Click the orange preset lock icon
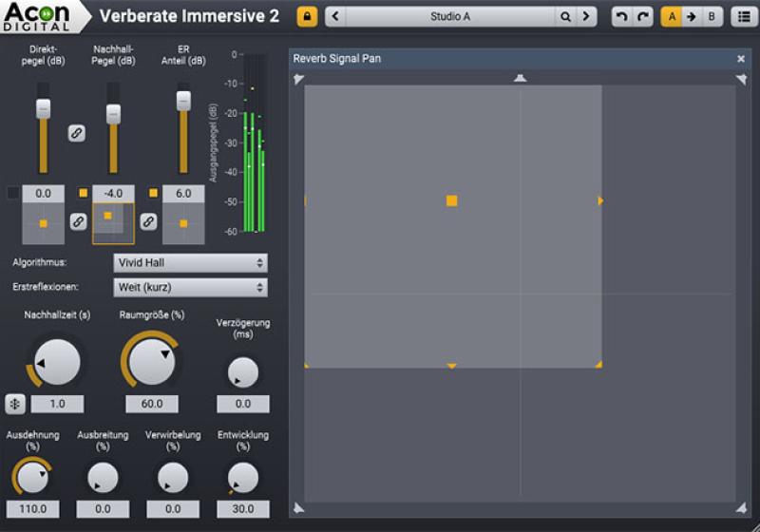760x532 pixels. (307, 16)
